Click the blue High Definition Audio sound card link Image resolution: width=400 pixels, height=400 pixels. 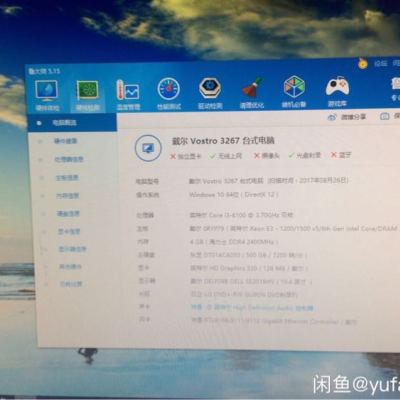pos(252,308)
